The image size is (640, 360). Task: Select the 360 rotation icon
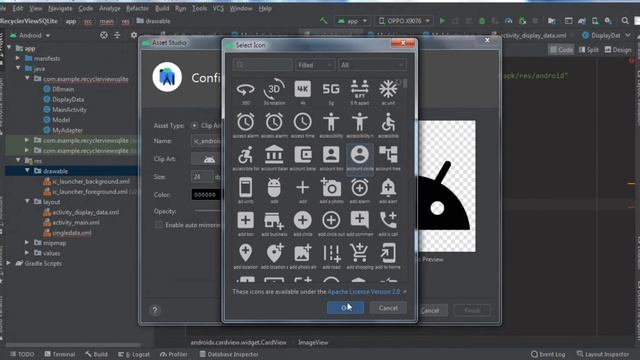pos(245,89)
